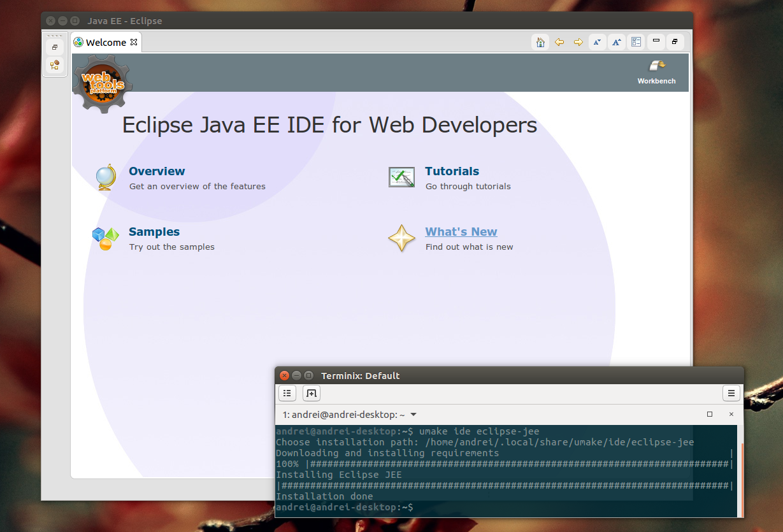Screen dimensions: 783x532
Task: Reduce welcome page font size
Action: point(598,42)
